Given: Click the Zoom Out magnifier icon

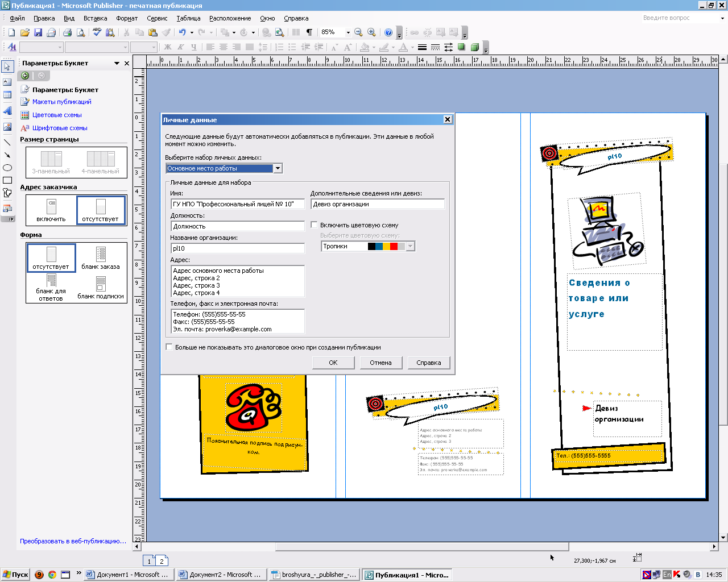Looking at the screenshot, I should tap(358, 32).
